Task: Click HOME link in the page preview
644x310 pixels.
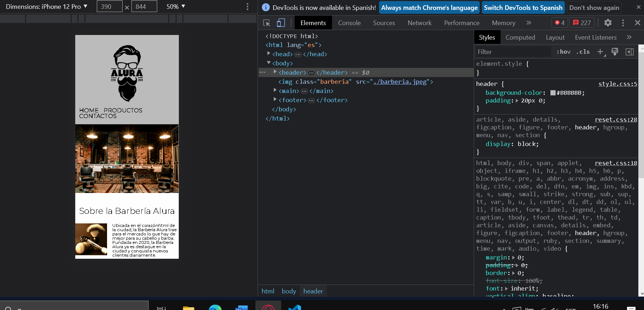Action: (89, 110)
